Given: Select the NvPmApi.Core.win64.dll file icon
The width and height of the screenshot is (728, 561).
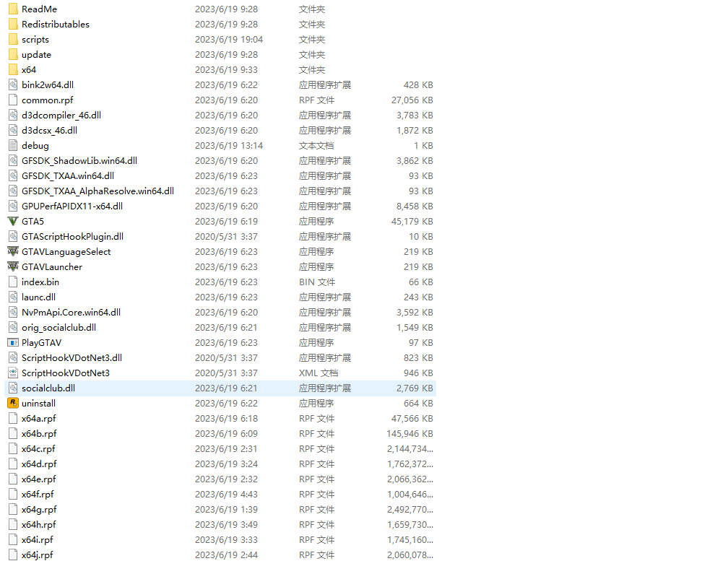Looking at the screenshot, I should point(13,313).
